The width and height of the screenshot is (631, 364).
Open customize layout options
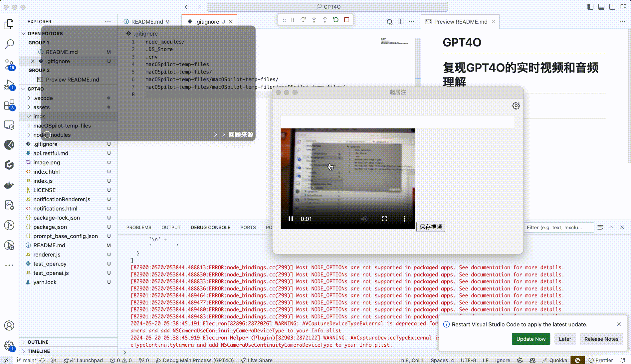pyautogui.click(x=623, y=7)
